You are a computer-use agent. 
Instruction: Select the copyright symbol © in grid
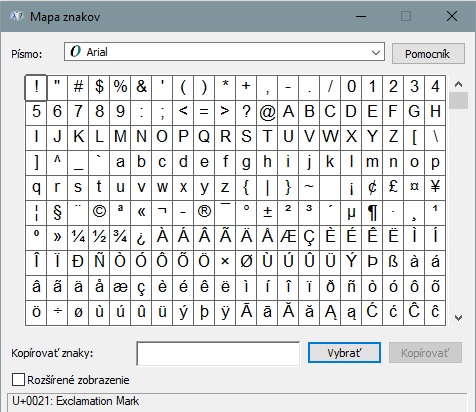[x=99, y=212]
